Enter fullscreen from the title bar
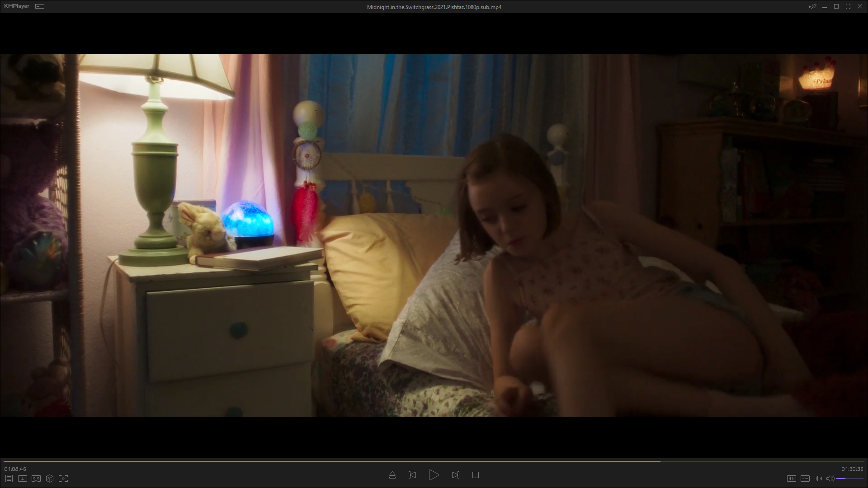 pos(848,6)
